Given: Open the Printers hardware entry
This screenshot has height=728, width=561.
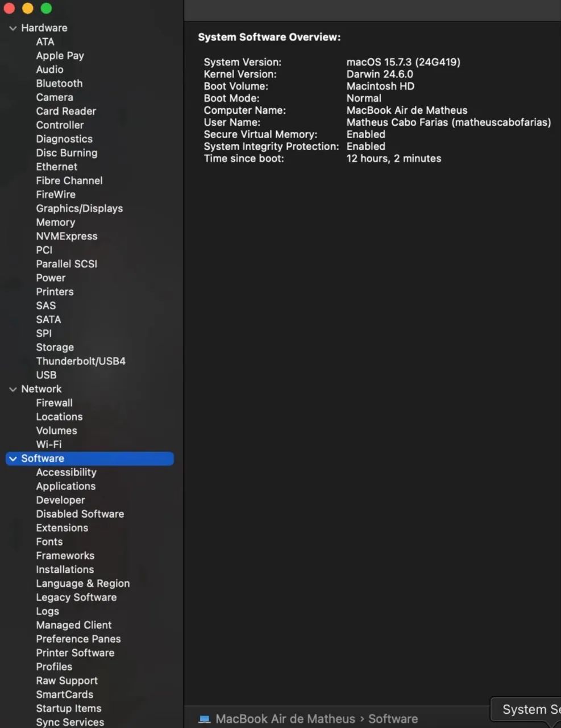Looking at the screenshot, I should point(55,292).
